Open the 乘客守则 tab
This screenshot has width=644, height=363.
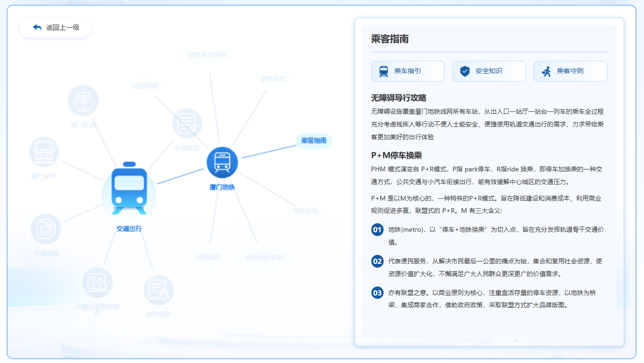[570, 71]
